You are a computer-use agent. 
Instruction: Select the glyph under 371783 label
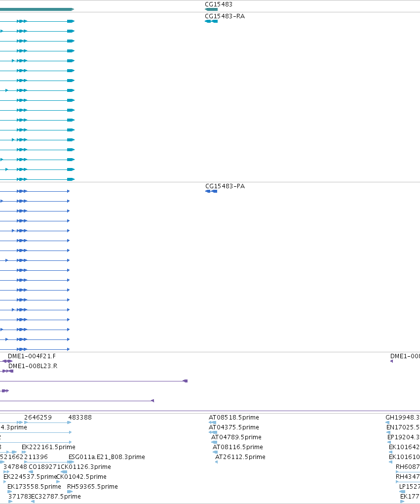(10, 502)
